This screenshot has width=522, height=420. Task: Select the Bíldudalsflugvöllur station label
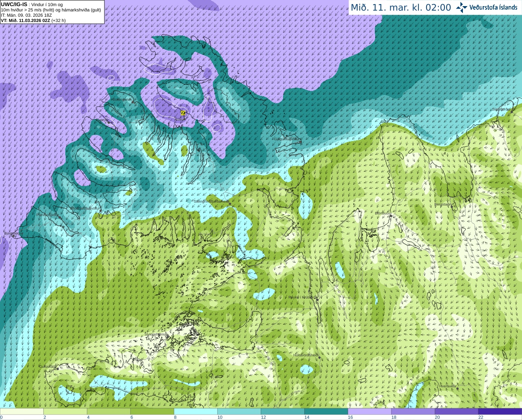tap(85, 208)
